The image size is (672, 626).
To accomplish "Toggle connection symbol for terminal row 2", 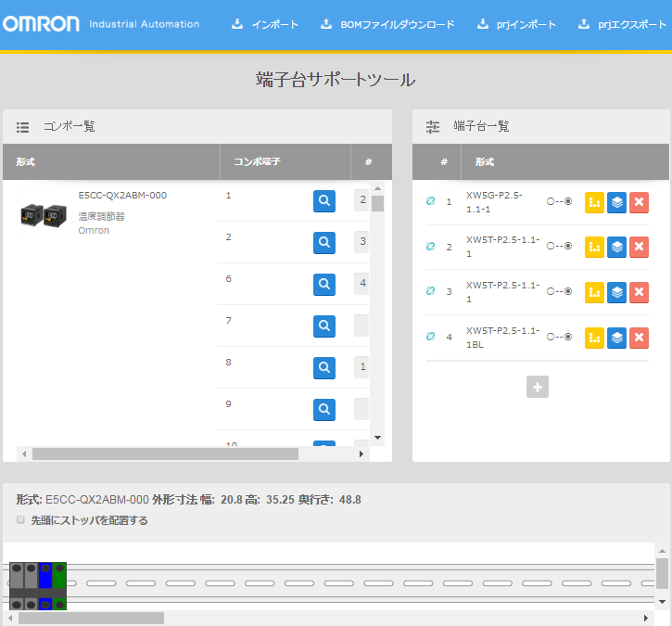I will tap(559, 246).
